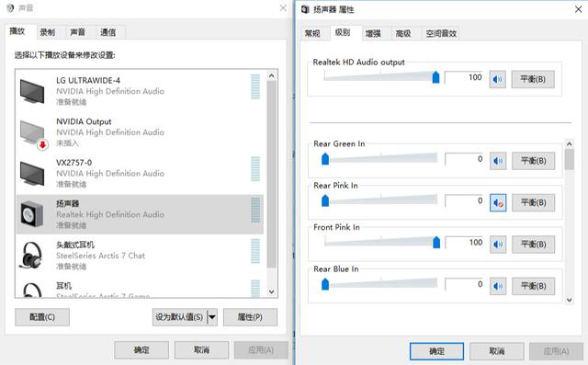Select the 扬声器 Realtek speaker icon
588x365 pixels.
click(x=32, y=214)
